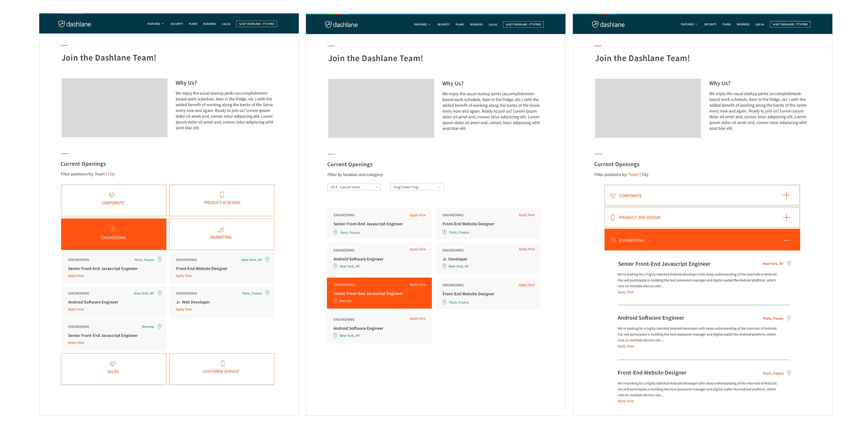Screen dimensions: 868x429
Task: Click Apply Now under Front-End Website Designer in the left mockup
Action: click(x=183, y=276)
